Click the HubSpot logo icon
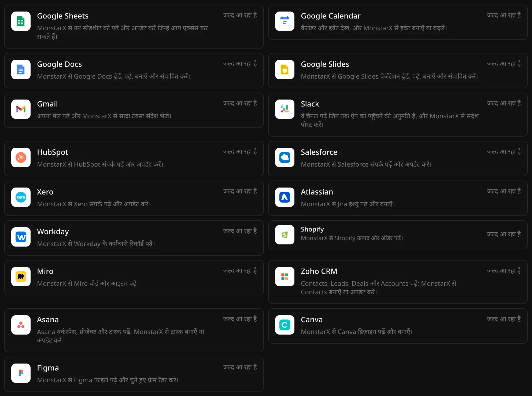The image size is (532, 396). 21,157
